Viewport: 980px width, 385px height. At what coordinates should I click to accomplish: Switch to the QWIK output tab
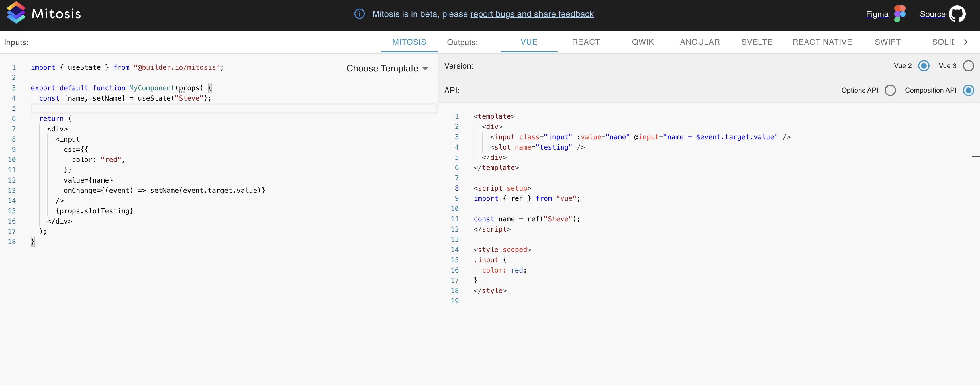(642, 42)
